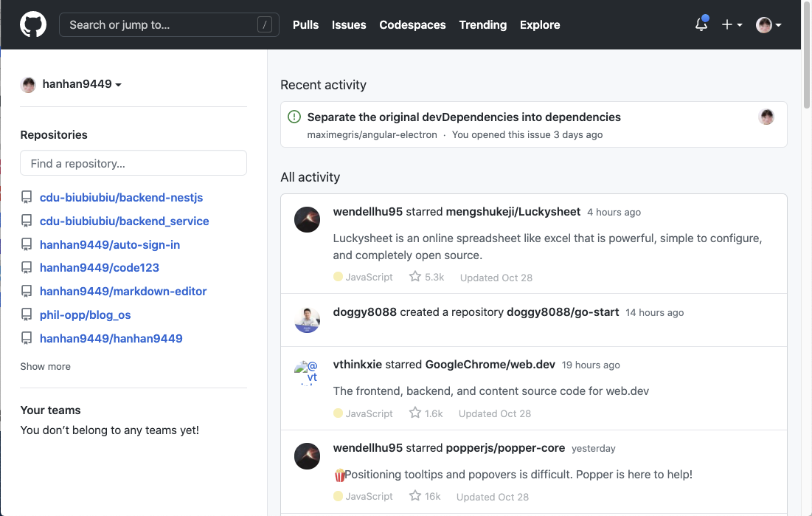Open the Trending page
Image resolution: width=812 pixels, height=516 pixels.
tap(482, 24)
